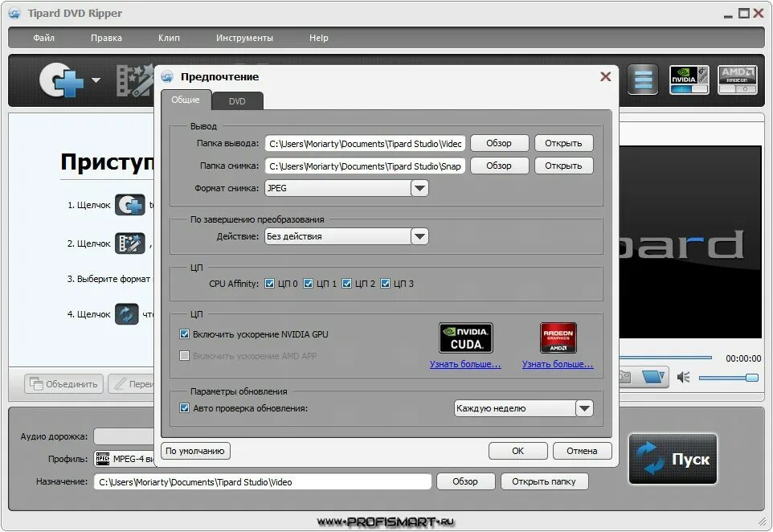Expand the Действие Без действия dropdown
Screen dimensions: 773x532
tap(419, 236)
